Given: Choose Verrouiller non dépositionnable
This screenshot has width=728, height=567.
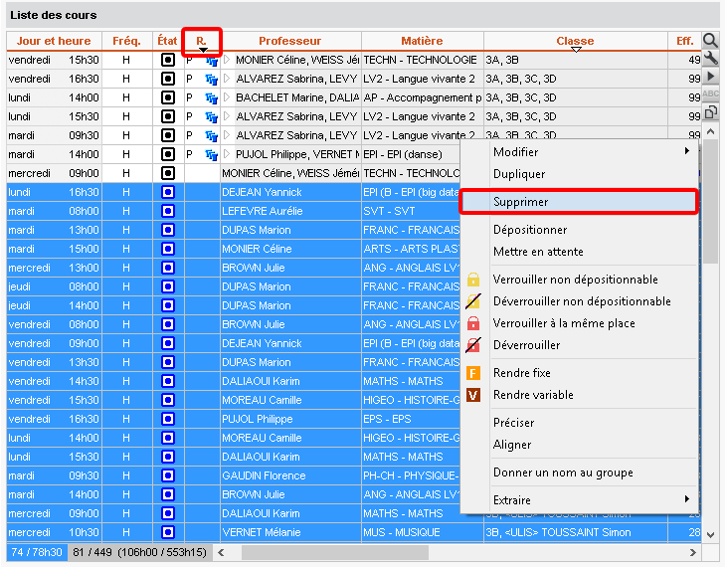Looking at the screenshot, I should 579,280.
